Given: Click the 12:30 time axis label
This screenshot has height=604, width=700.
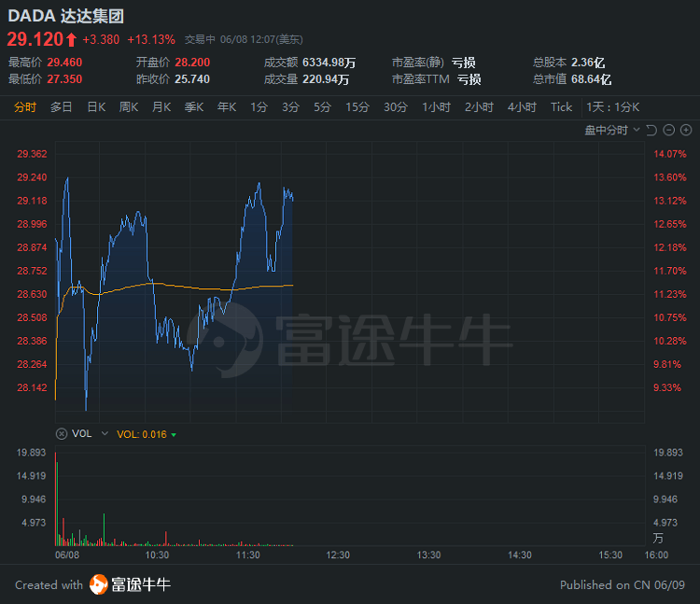Looking at the screenshot, I should 338,555.
